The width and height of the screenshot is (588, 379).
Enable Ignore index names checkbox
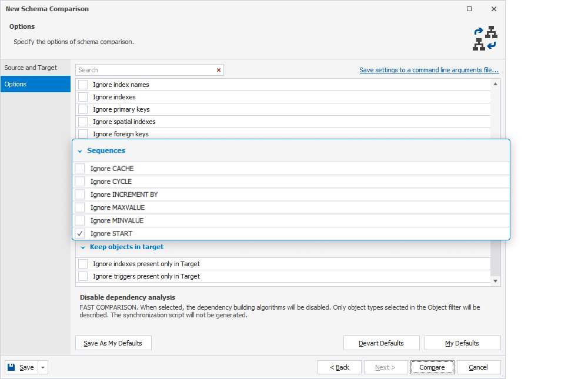tap(83, 85)
